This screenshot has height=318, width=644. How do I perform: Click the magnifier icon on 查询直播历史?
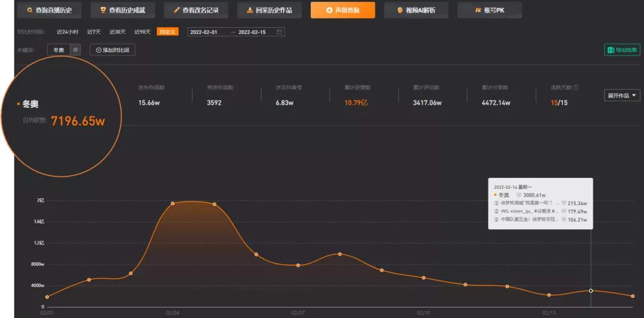pyautogui.click(x=29, y=10)
